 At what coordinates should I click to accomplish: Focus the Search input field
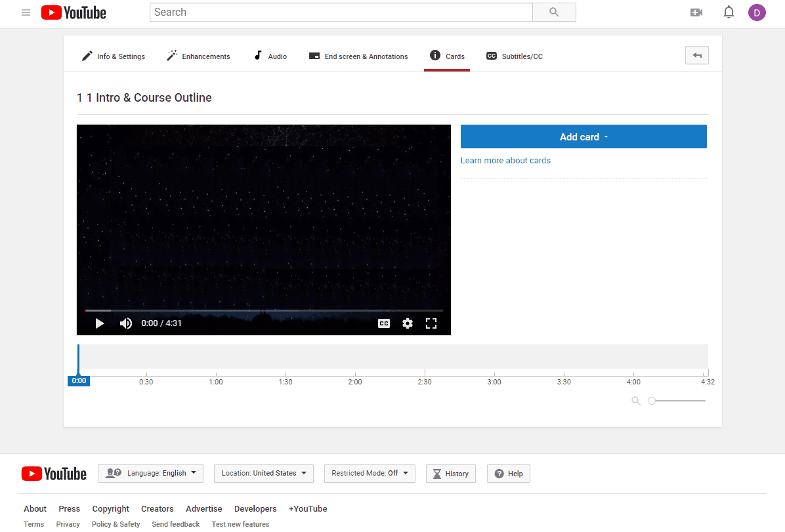pyautogui.click(x=341, y=12)
